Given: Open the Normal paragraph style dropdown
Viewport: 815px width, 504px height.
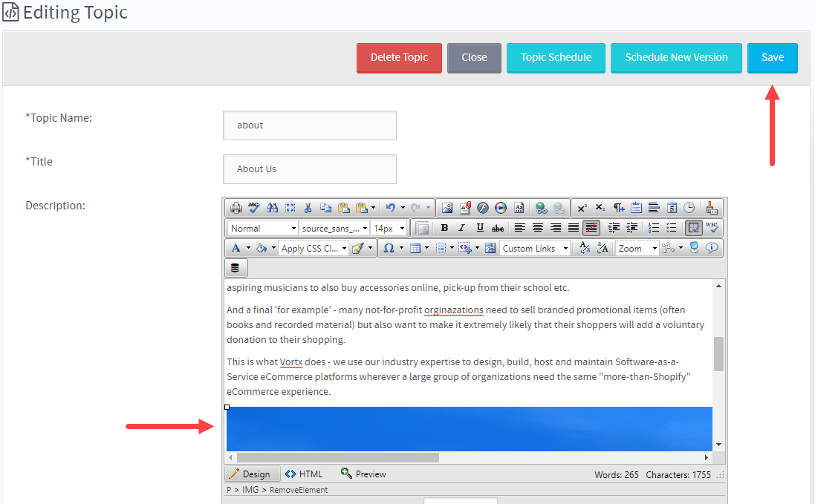Looking at the screenshot, I should (x=262, y=227).
